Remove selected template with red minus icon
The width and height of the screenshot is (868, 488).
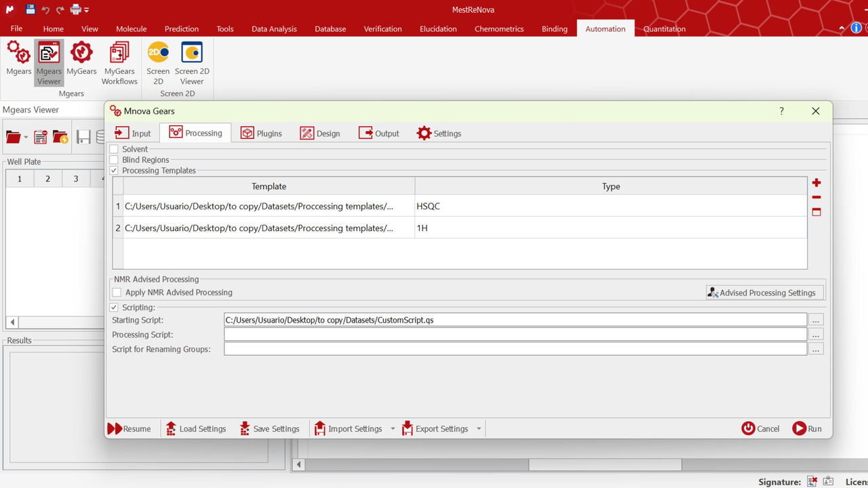[x=816, y=198]
